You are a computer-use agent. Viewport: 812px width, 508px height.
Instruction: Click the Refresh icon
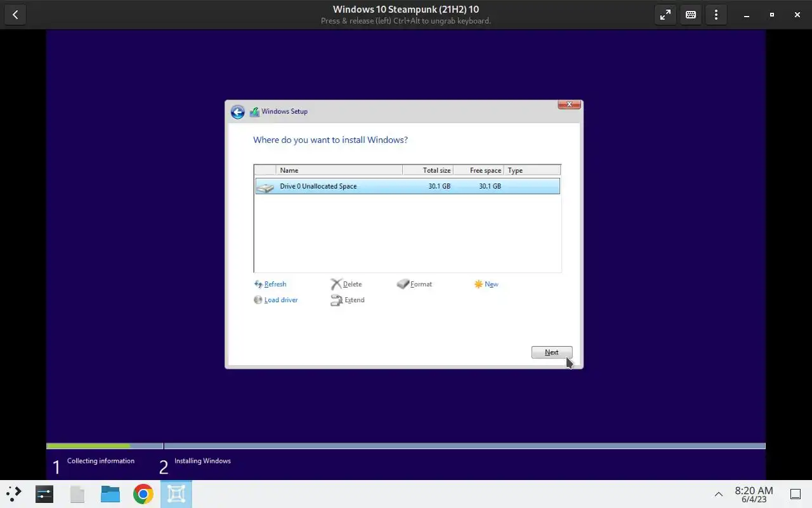258,284
